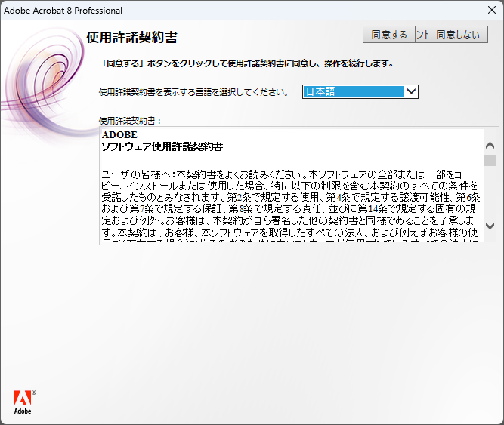Click the 使用許諾契約書 heading
The height and width of the screenshot is (425, 504).
coord(131,37)
